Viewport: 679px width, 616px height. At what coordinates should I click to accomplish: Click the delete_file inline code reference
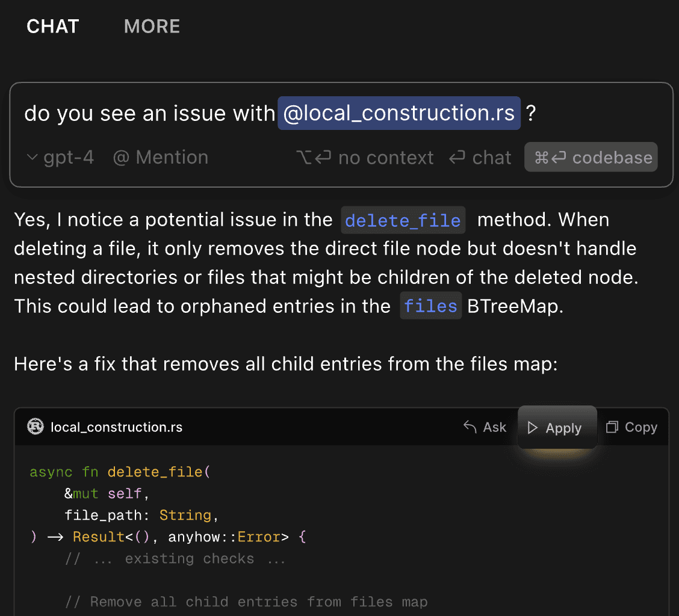tap(403, 220)
